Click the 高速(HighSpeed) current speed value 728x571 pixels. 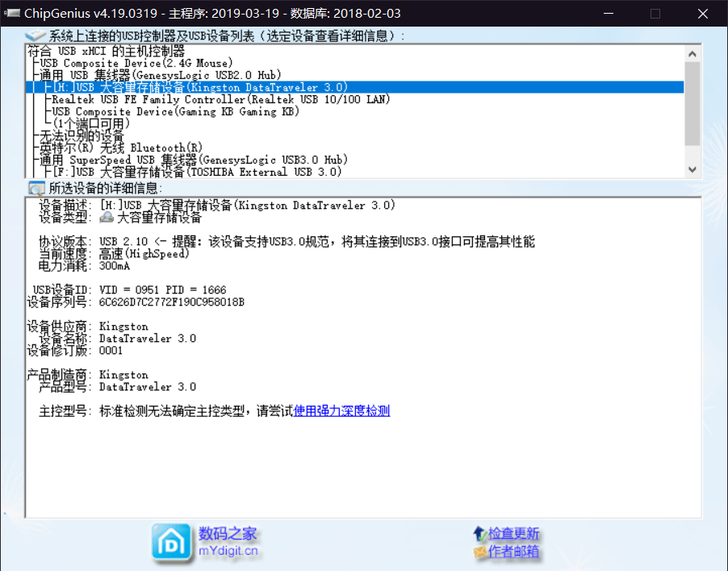pos(144,254)
